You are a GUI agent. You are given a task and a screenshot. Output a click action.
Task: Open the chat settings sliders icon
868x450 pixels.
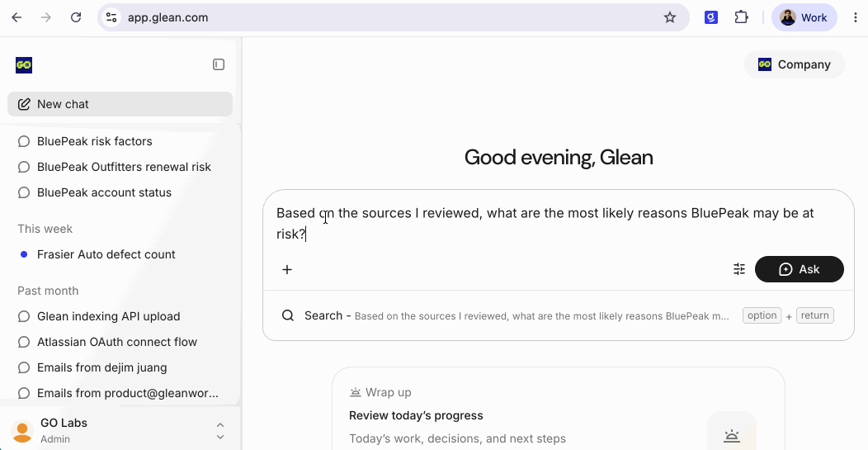pos(739,269)
